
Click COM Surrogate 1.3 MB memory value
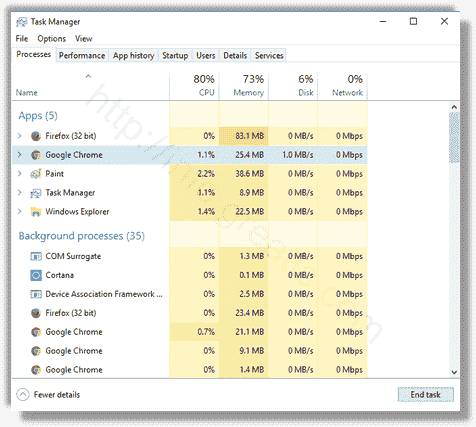[252, 256]
